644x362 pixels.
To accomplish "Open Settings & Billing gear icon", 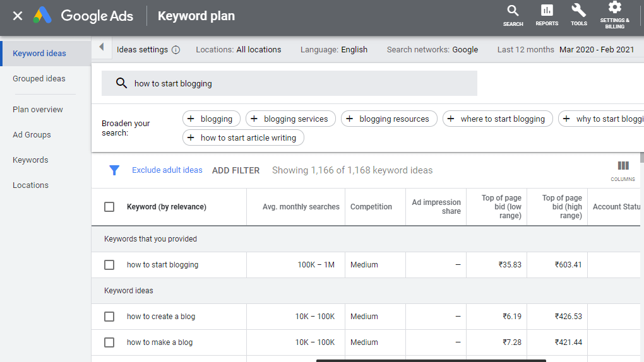I will [614, 16].
